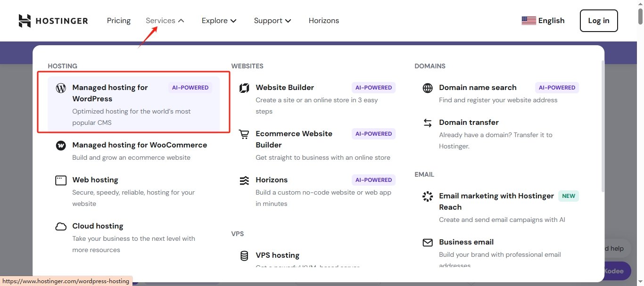Click "Secure, speedy, reliable, hosting" description
This screenshot has width=644, height=286.
133,198
